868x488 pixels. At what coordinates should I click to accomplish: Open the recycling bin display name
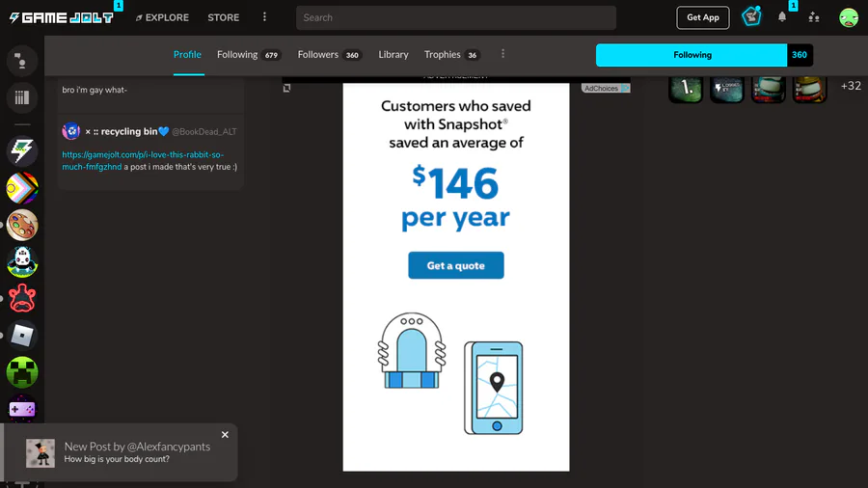tap(126, 132)
